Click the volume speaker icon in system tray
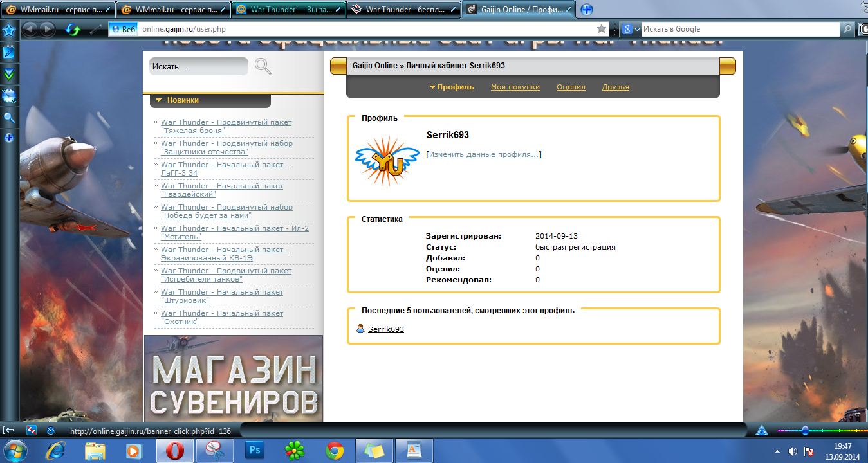 point(793,451)
